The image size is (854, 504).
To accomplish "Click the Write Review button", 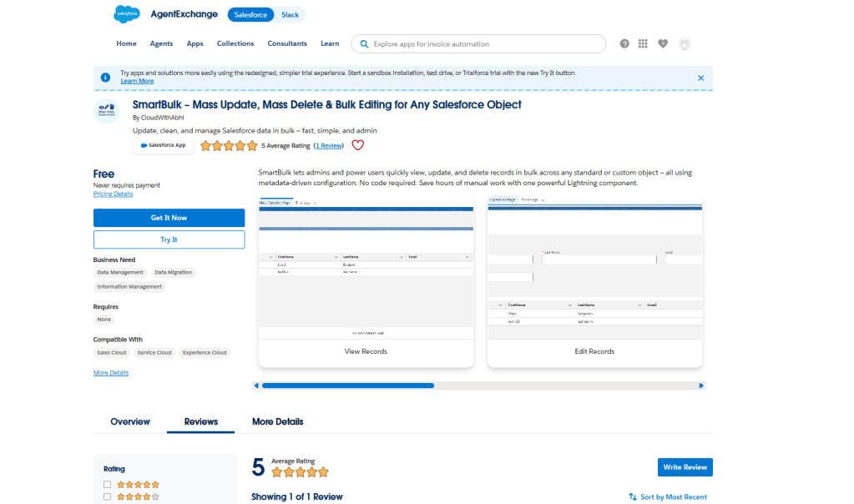I will (685, 467).
